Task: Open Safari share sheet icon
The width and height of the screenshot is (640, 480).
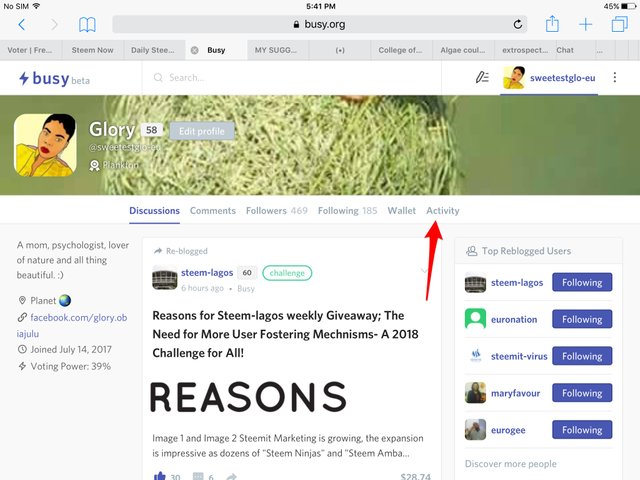Action: point(552,24)
